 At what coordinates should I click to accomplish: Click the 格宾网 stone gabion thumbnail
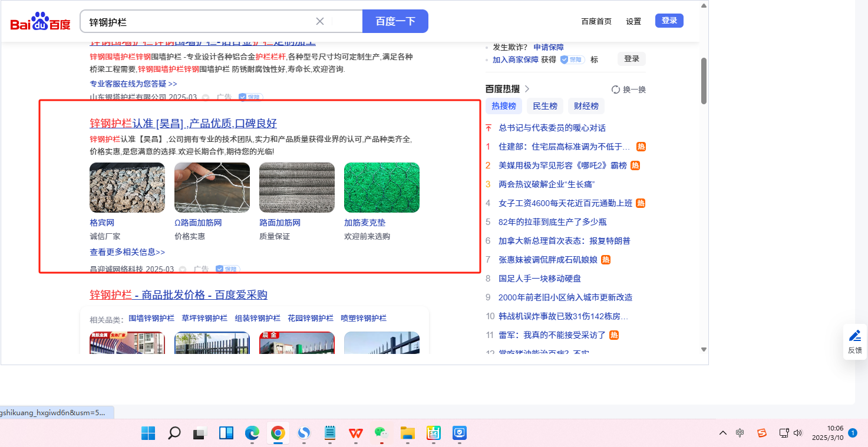pyautogui.click(x=127, y=187)
